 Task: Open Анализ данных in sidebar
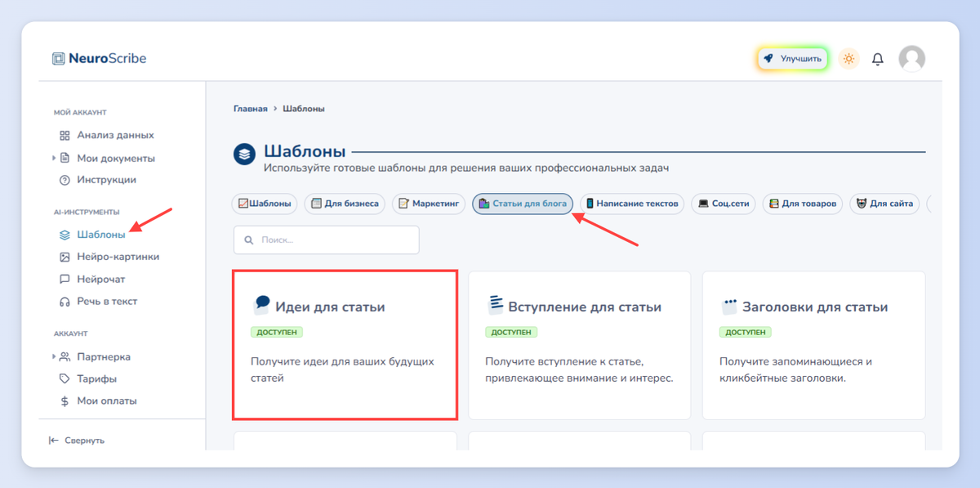click(x=115, y=136)
